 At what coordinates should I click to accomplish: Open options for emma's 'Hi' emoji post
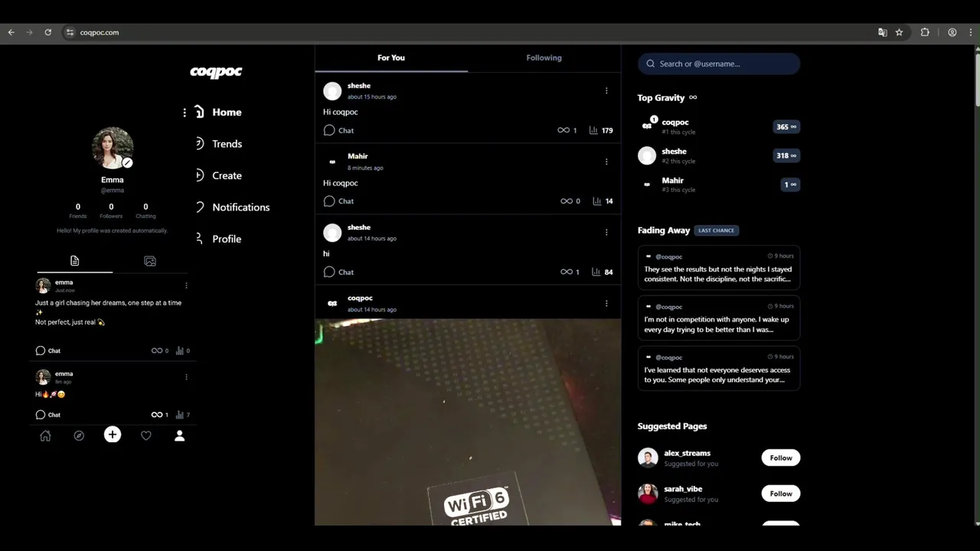click(x=186, y=377)
